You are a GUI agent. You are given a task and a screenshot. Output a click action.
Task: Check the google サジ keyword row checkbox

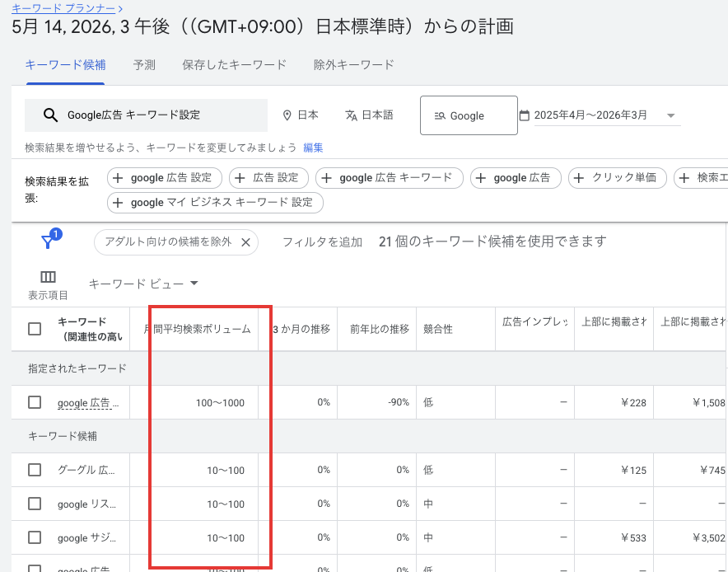35,537
